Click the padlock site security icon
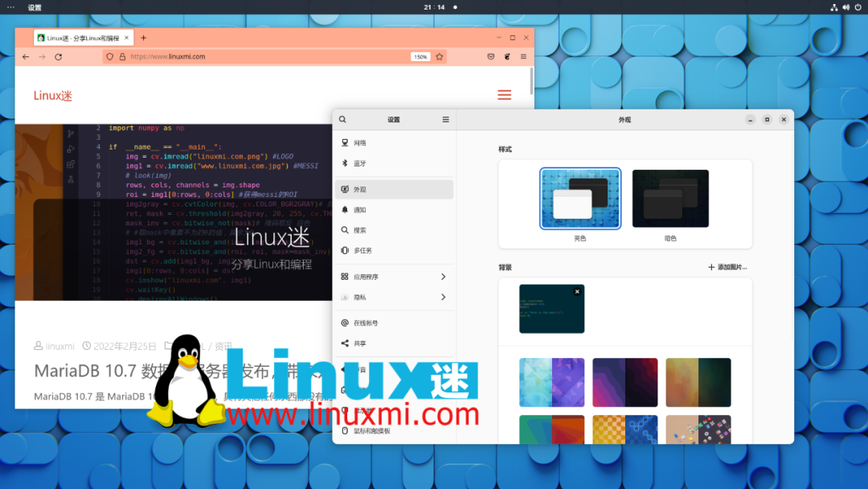This screenshot has height=489, width=868. (122, 56)
